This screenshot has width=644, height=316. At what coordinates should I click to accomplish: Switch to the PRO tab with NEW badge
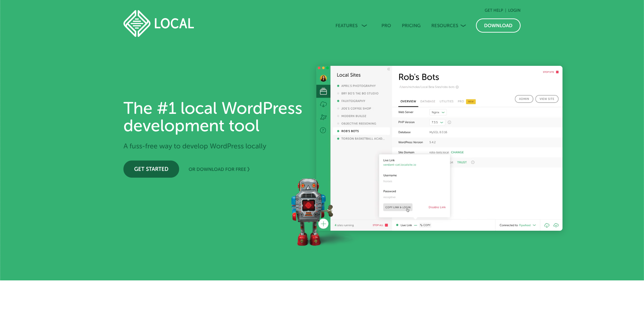(x=466, y=101)
